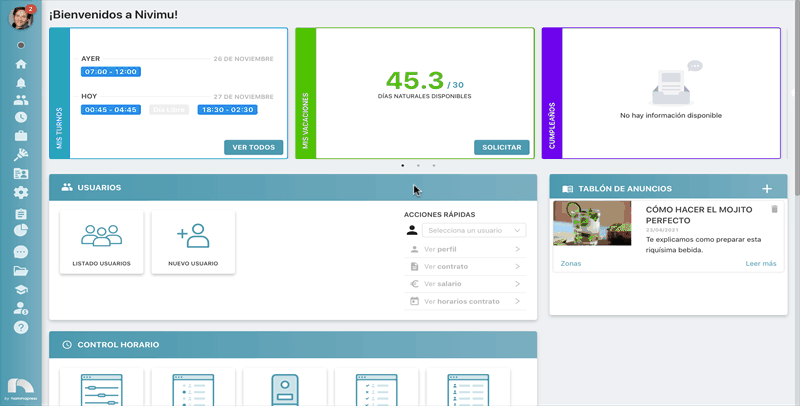
Task: Click Ver perfil quick action
Action: point(465,249)
